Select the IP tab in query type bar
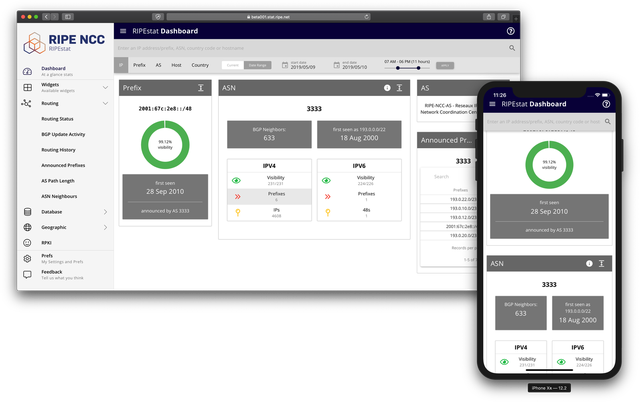 [121, 65]
